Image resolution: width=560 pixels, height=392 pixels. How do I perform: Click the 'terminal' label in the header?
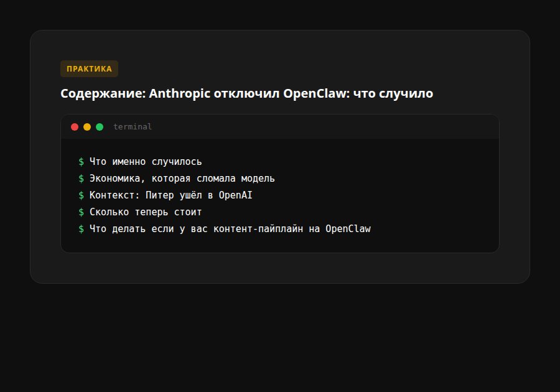(x=132, y=126)
